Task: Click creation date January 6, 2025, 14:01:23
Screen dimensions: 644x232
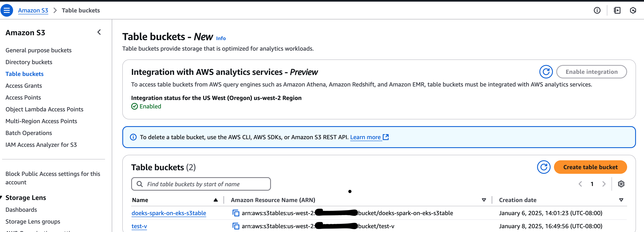Action: (x=551, y=213)
